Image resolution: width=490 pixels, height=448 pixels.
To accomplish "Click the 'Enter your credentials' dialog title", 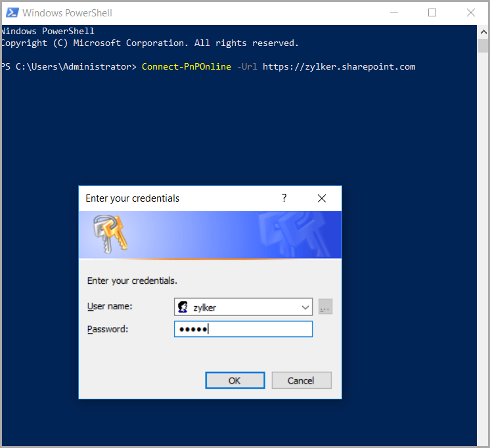I will [132, 198].
